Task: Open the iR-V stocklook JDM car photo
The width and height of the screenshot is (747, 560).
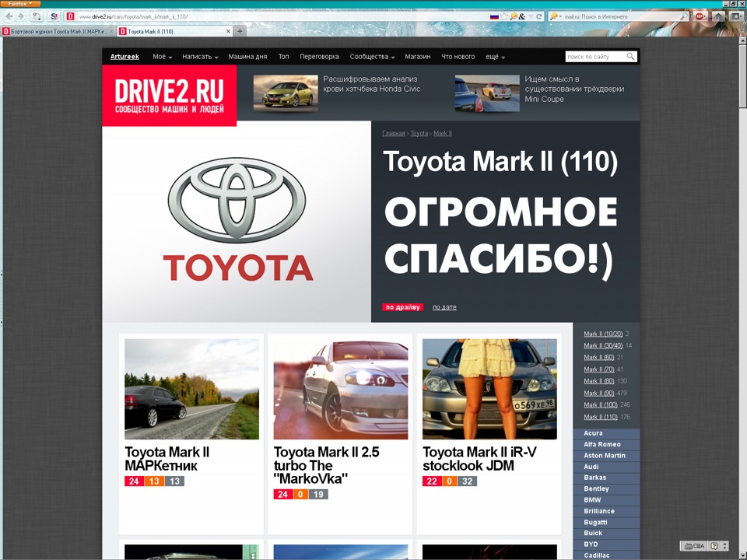Action: tap(489, 389)
